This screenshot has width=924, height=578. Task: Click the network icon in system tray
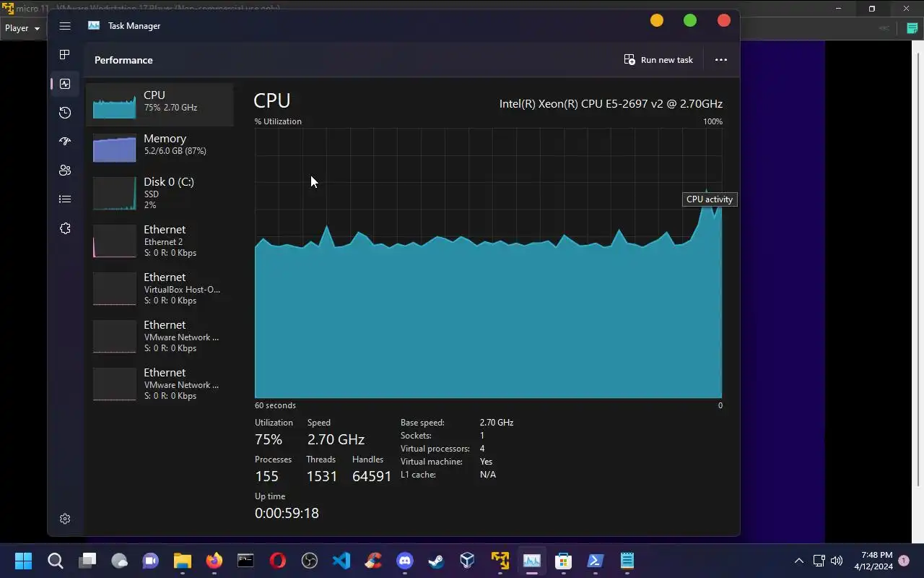point(819,561)
